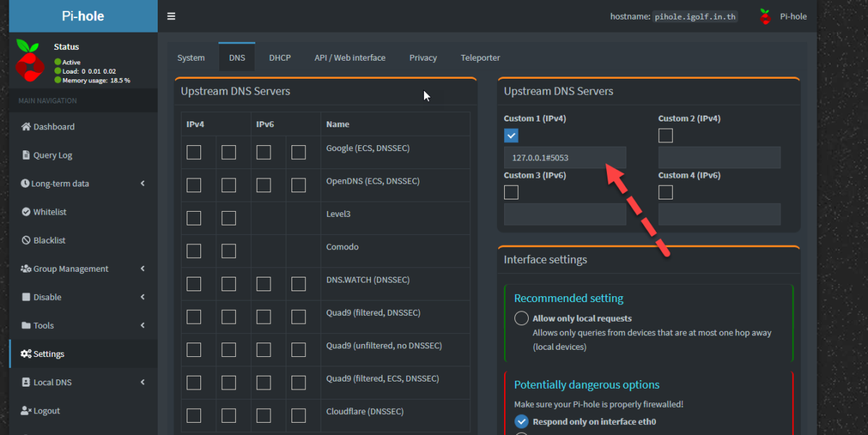This screenshot has width=868, height=435.
Task: Uncheck the Custom 1 (IPv4) checkbox
Action: (511, 135)
